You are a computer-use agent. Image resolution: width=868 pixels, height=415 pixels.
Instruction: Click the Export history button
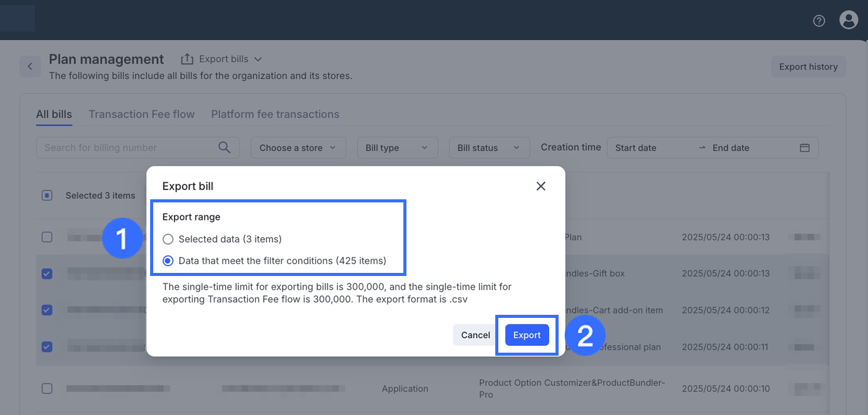[808, 67]
